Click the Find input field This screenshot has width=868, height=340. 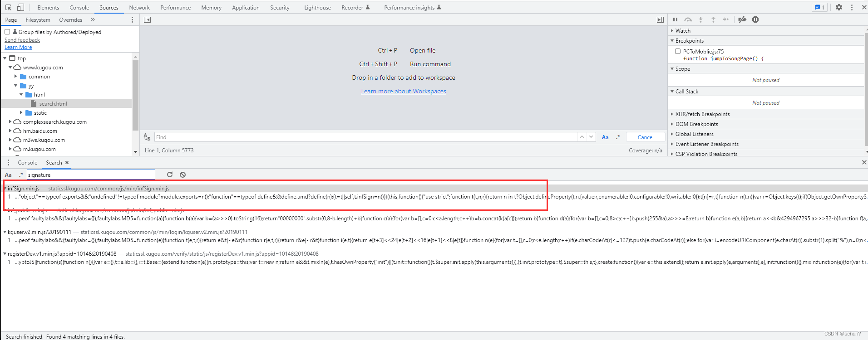tap(365, 137)
